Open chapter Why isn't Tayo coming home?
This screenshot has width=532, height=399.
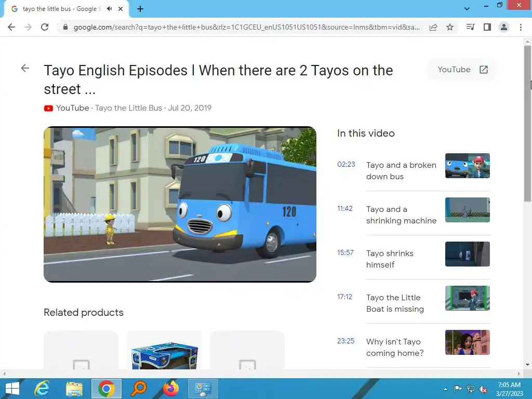pos(395,347)
